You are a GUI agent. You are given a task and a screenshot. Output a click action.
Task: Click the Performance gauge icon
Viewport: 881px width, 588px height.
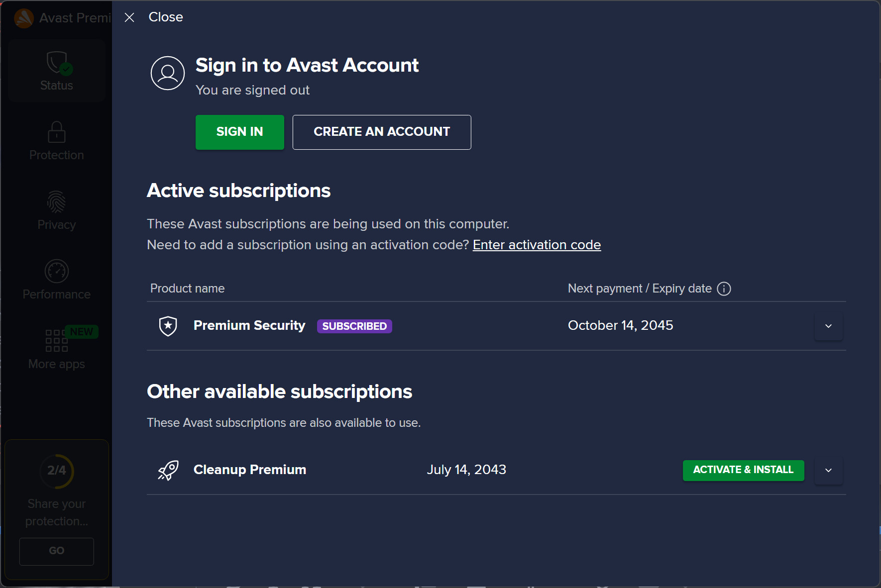(x=57, y=271)
